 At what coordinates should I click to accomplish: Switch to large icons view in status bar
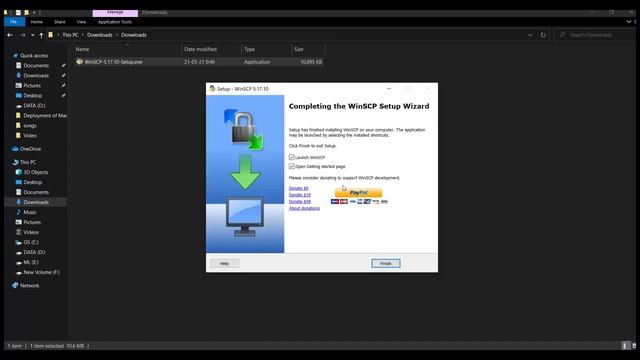click(x=633, y=346)
